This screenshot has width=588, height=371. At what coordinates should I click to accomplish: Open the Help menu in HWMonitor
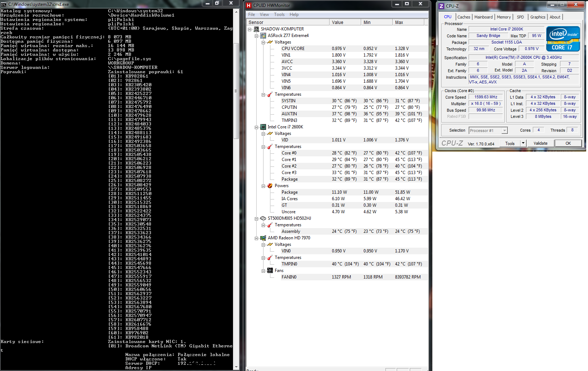point(294,15)
